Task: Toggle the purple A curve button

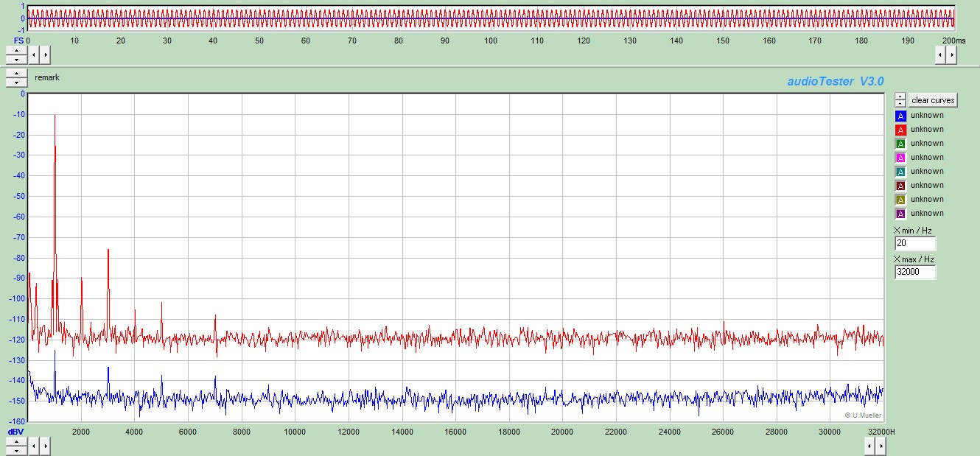Action: [900, 214]
